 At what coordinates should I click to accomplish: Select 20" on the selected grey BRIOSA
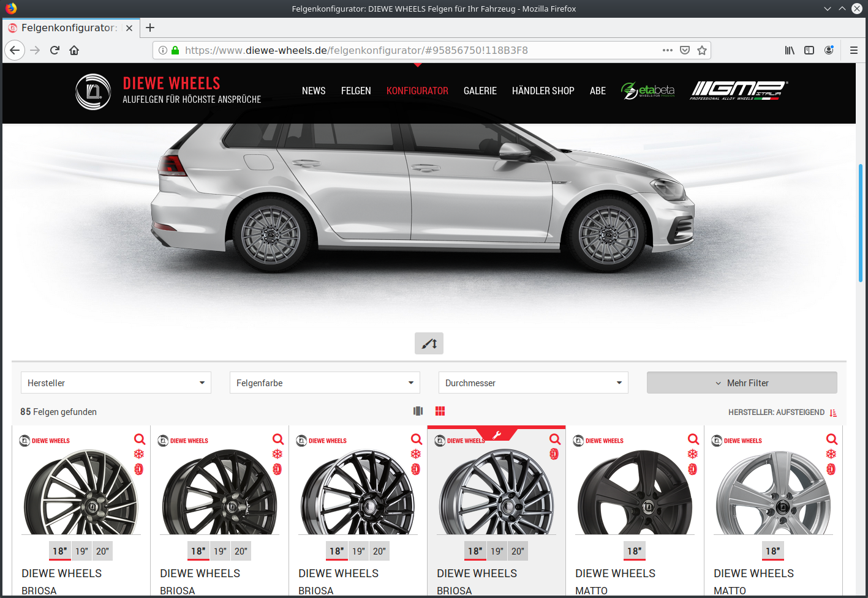[518, 551]
